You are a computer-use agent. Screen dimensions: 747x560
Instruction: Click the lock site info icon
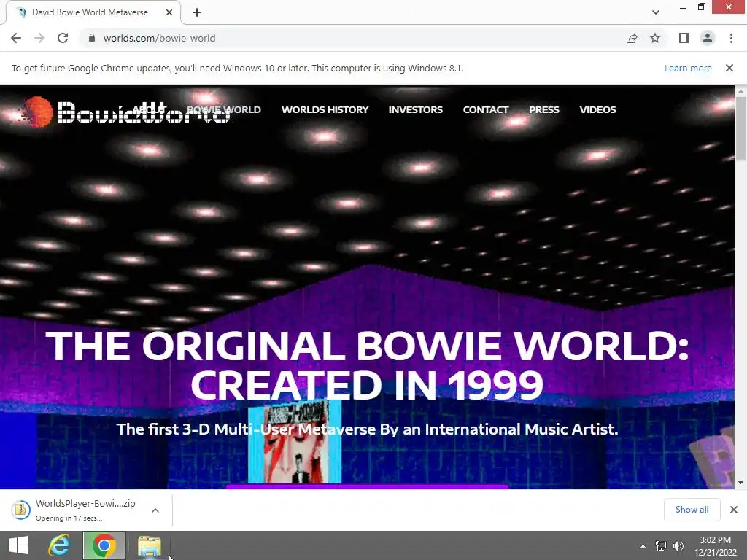[x=91, y=38]
